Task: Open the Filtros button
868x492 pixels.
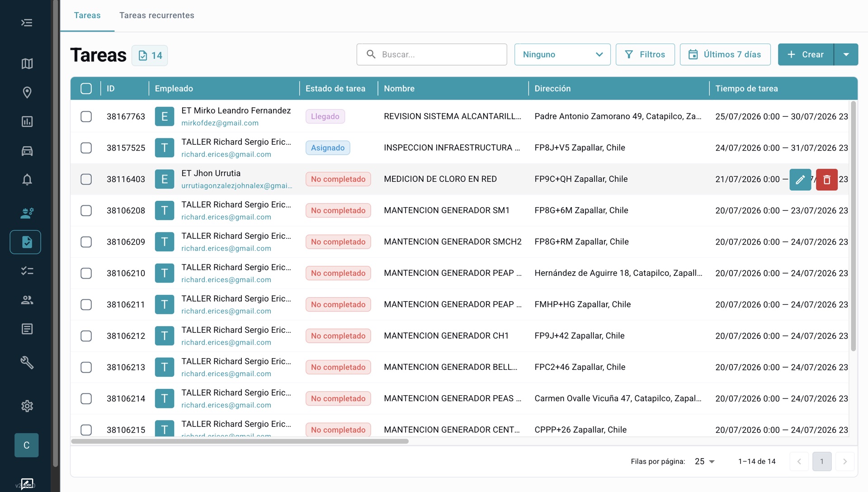Action: (645, 54)
